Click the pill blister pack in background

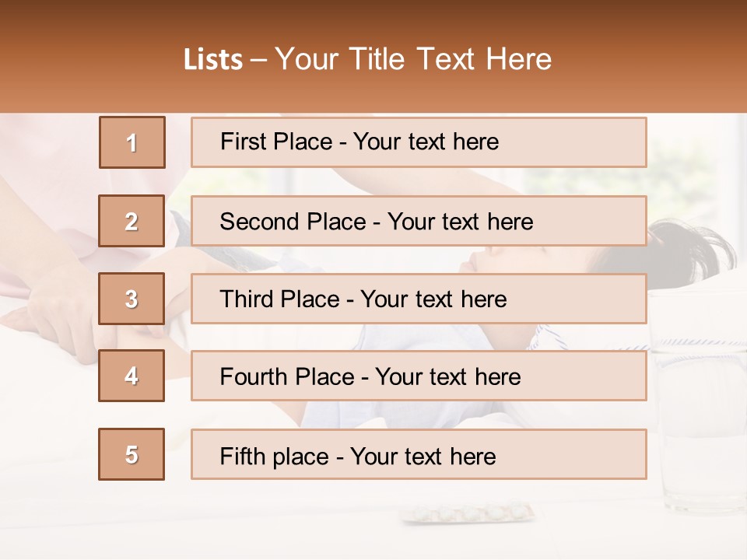(x=467, y=513)
